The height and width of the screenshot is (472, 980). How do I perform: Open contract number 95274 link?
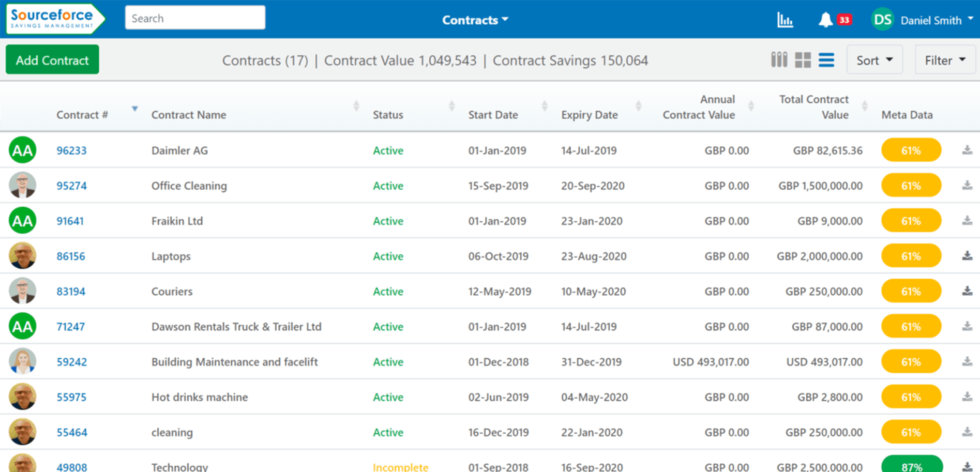click(x=71, y=186)
